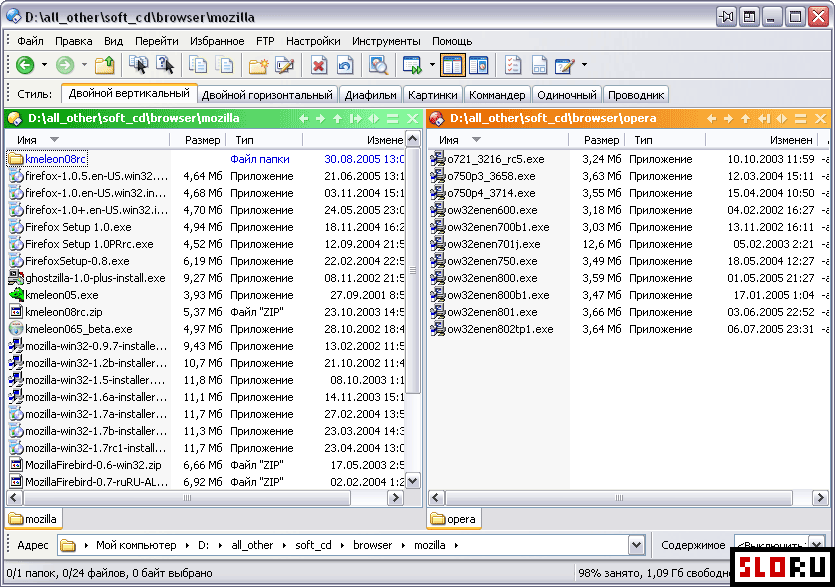Open the Настройки menu
This screenshot has width=835, height=587.
pyautogui.click(x=313, y=41)
